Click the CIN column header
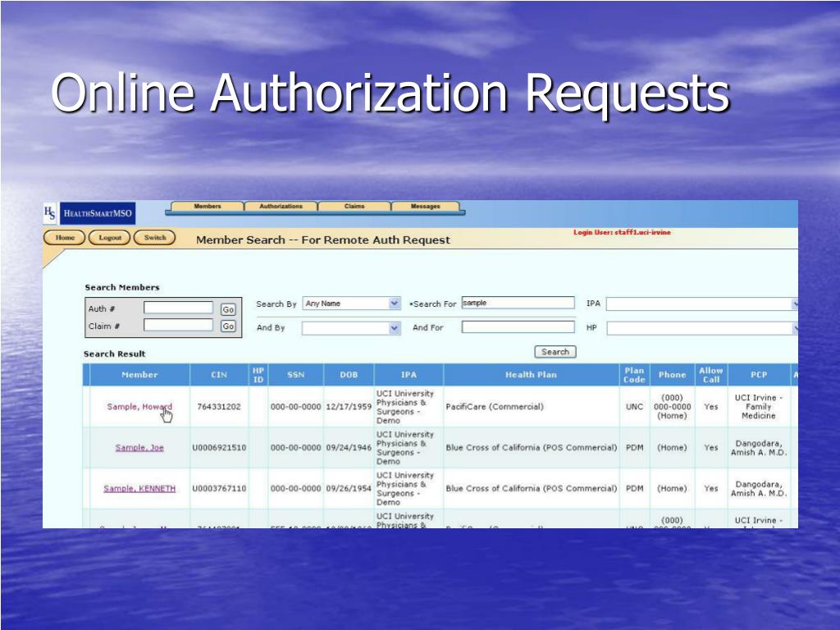 219,375
